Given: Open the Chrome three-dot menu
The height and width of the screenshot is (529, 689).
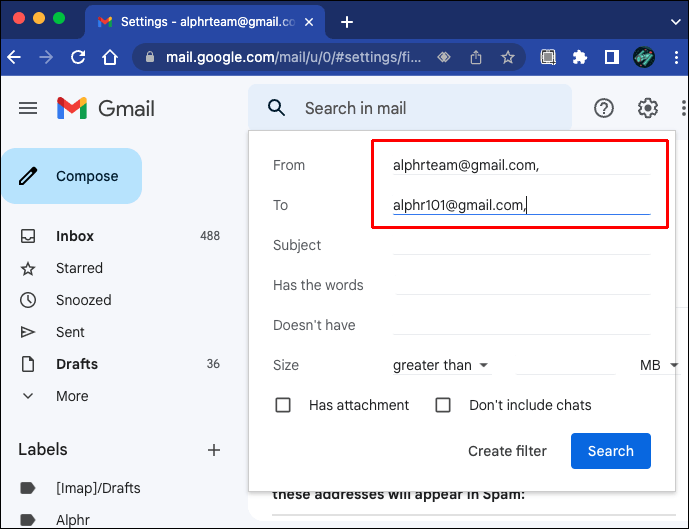Looking at the screenshot, I should [676, 57].
